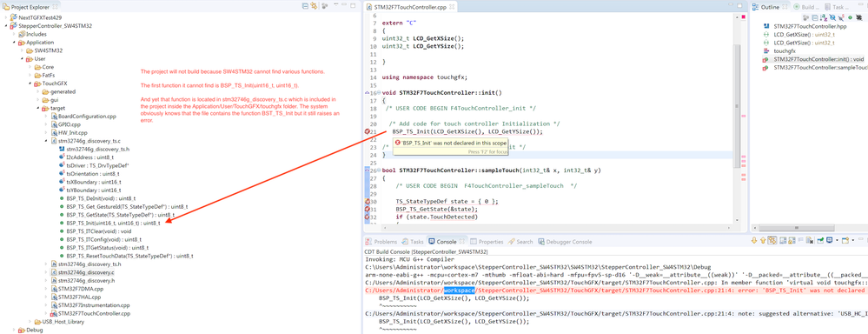Collapse the TouchGFX folder
This screenshot has height=334, width=868.
point(30,83)
